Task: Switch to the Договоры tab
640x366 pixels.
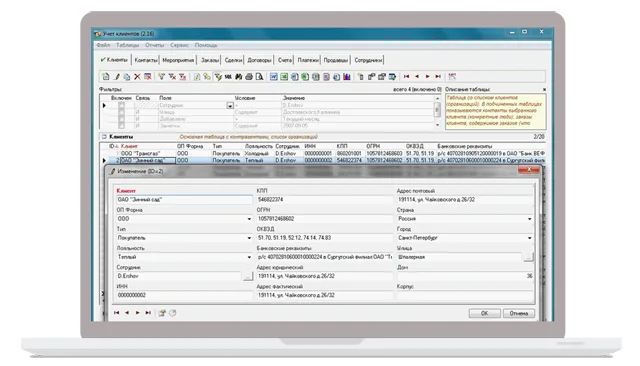Action: point(259,60)
